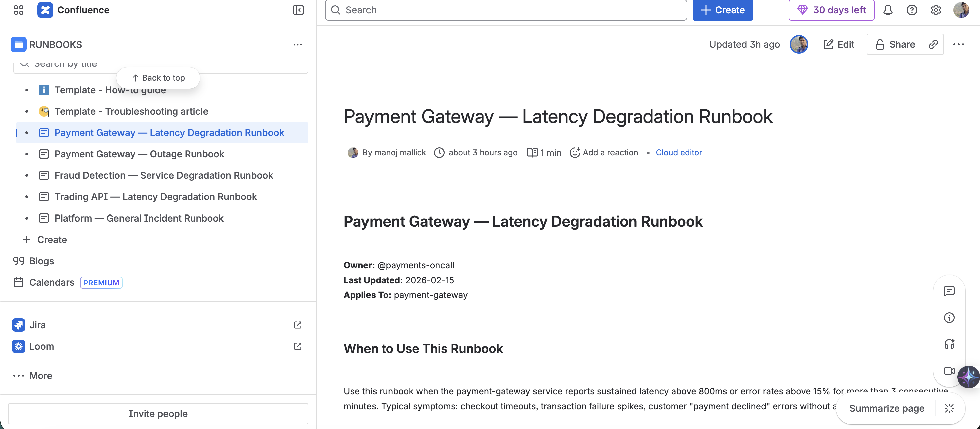
Task: Open the Atlassian app switcher grid
Action: coord(18,10)
